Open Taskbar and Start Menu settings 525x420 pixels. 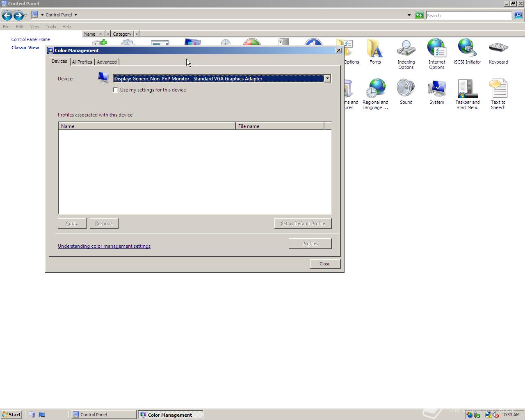468,94
